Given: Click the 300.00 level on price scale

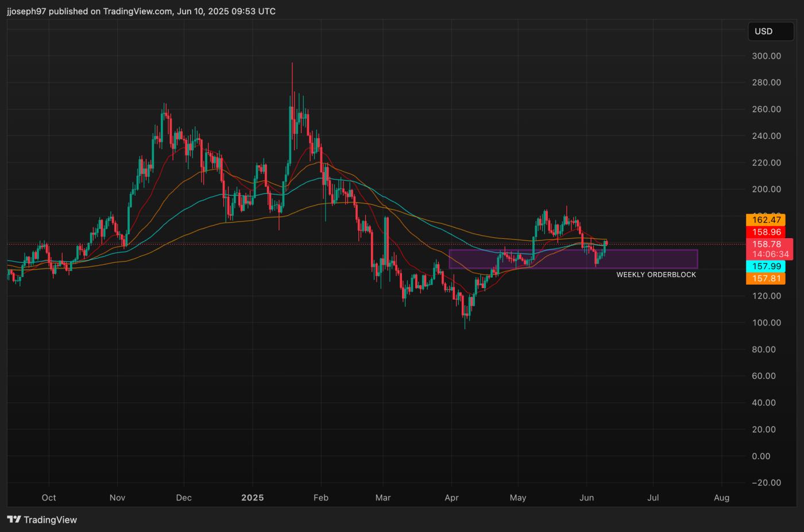Looking at the screenshot, I should click(x=766, y=56).
